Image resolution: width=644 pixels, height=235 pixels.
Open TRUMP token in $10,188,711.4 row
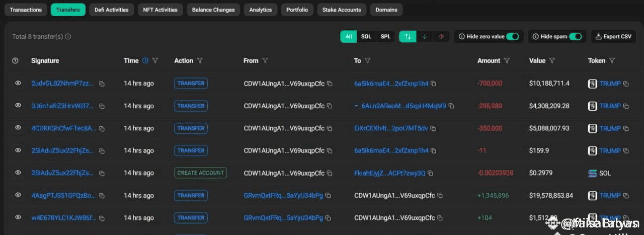click(x=610, y=84)
